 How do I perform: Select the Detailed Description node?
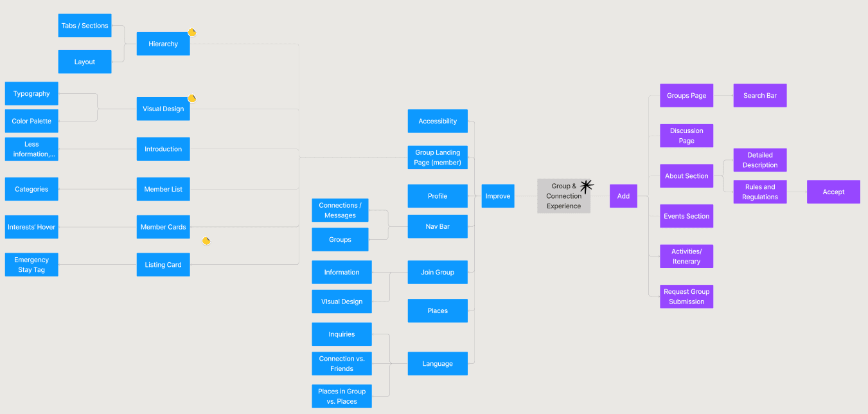click(760, 160)
